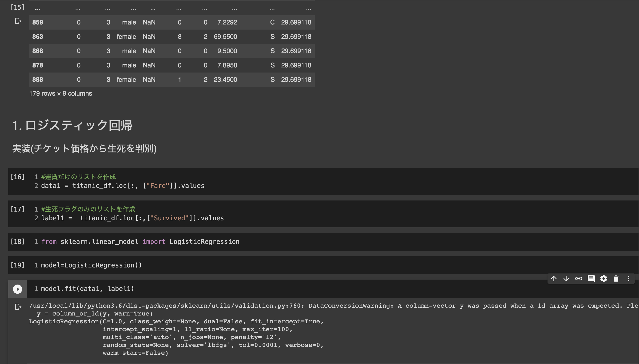Click cell 17 execution counter
This screenshot has height=364, width=639.
click(17, 209)
